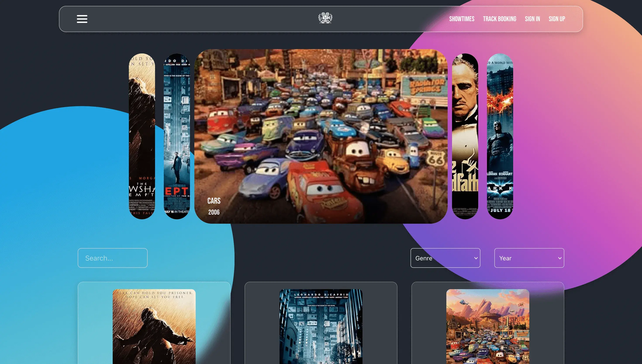Click SIGN UP
This screenshot has height=364, width=642.
point(556,19)
